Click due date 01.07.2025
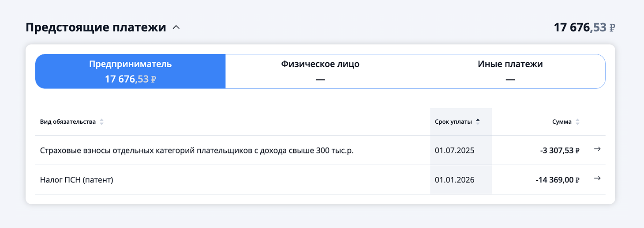The width and height of the screenshot is (644, 228). point(454,151)
